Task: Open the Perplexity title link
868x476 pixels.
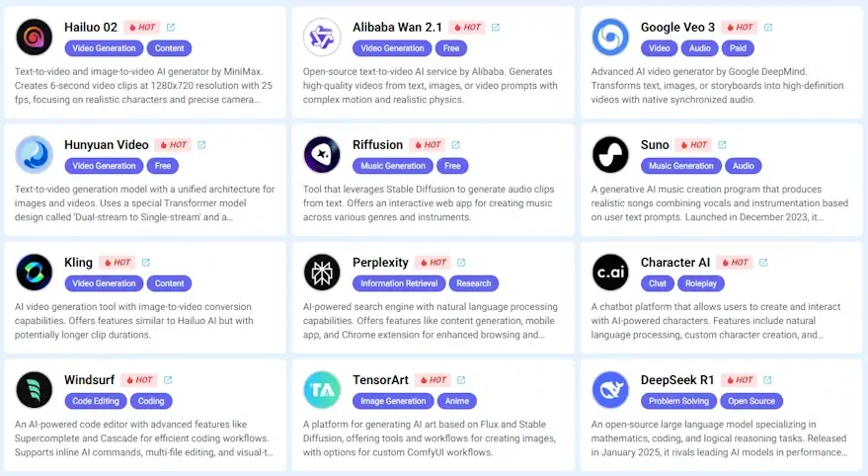Action: [380, 263]
